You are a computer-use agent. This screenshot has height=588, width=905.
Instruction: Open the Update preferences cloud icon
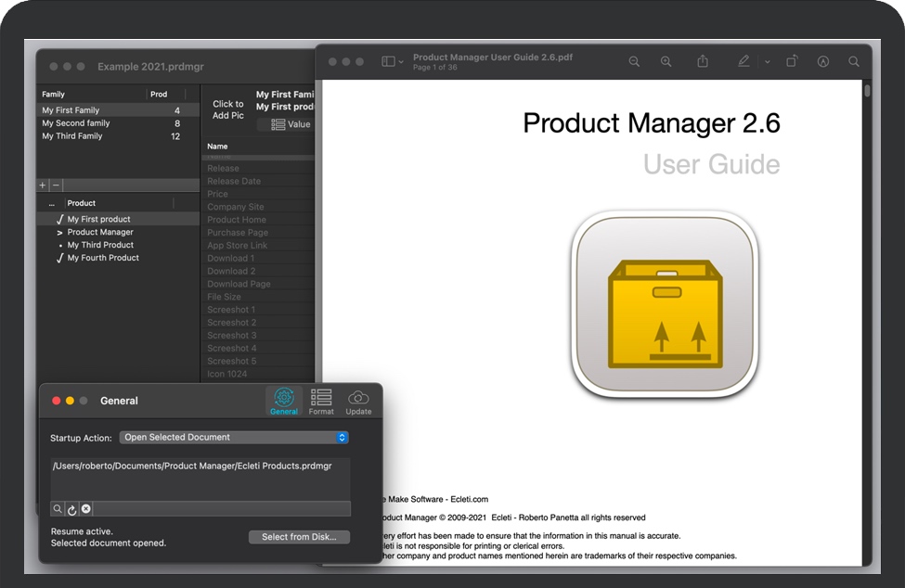[358, 400]
